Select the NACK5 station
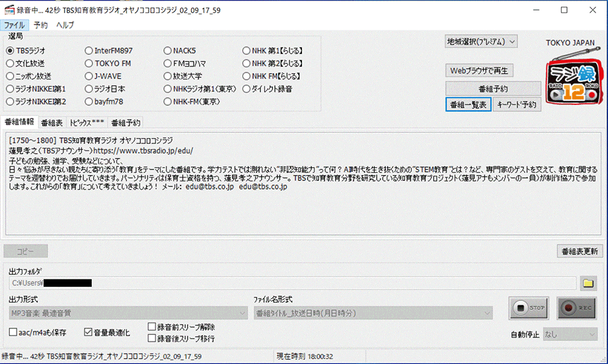The height and width of the screenshot is (364, 608). click(180, 51)
